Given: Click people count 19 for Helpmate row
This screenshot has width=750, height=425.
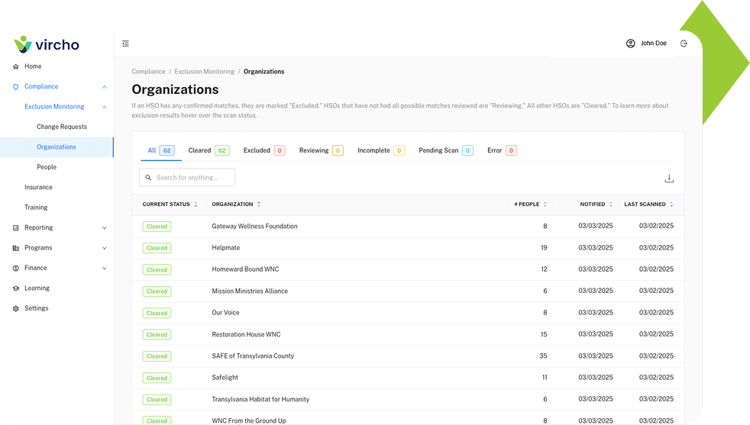Looking at the screenshot, I should (544, 248).
